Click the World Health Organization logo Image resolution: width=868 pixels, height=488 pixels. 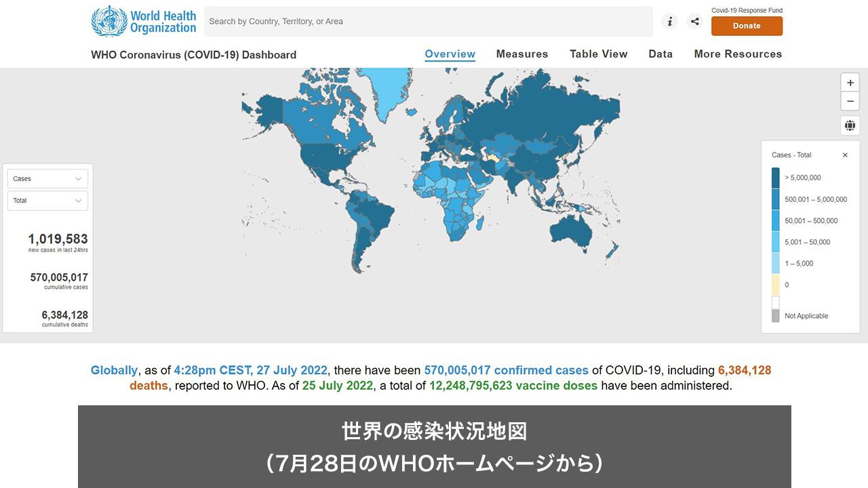144,21
